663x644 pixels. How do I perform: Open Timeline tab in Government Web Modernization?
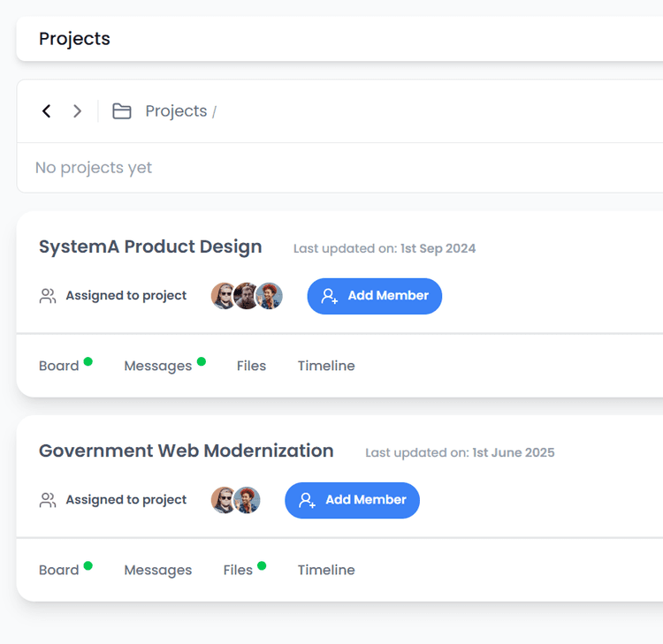[326, 570]
